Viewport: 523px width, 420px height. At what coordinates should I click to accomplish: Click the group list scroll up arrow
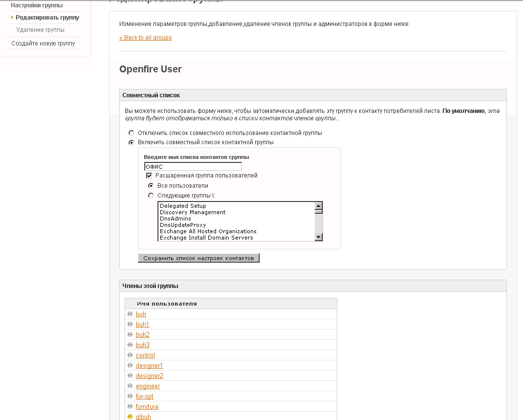(x=319, y=205)
